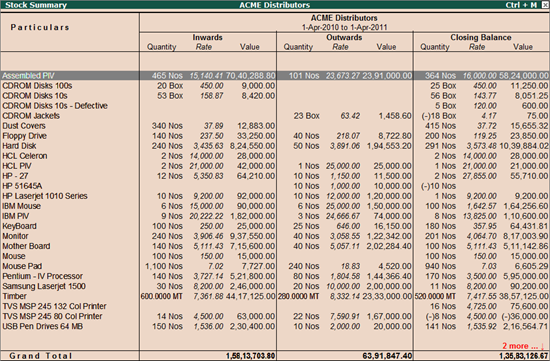This screenshot has height=361, width=550.
Task: Open the Pentium - IV Processor item
Action: (x=42, y=276)
